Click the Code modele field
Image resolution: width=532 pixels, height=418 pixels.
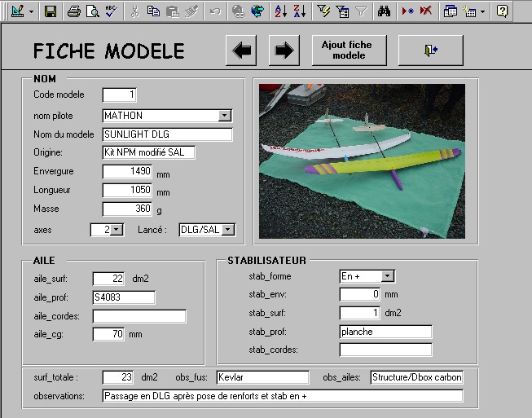coord(120,95)
